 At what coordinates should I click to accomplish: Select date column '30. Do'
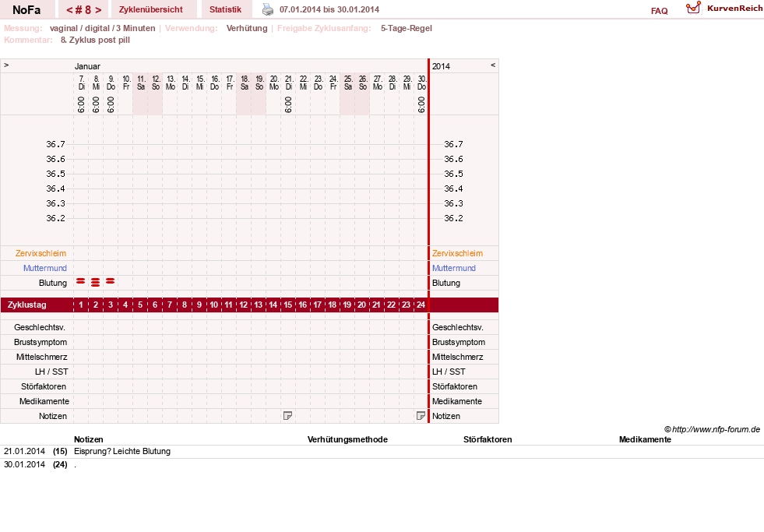422,83
